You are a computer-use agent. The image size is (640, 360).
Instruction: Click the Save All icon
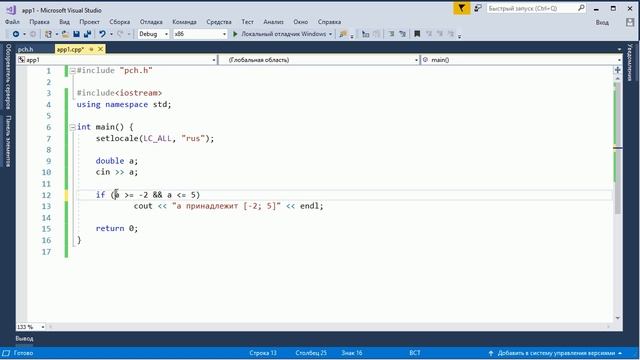click(x=87, y=34)
